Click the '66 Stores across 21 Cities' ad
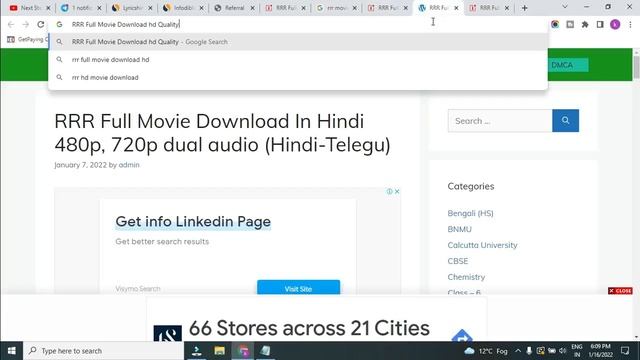This screenshot has width=640, height=360. point(309,328)
